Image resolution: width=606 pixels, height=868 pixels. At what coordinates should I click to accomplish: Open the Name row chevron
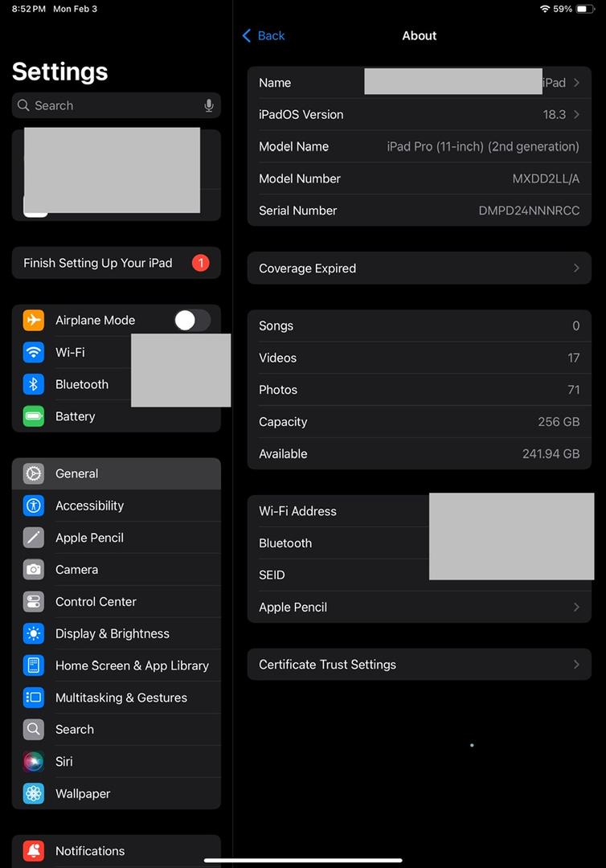pyautogui.click(x=576, y=83)
